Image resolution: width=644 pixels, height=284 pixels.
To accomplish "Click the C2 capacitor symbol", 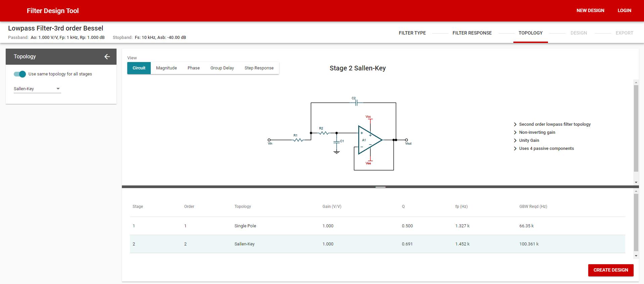I will pyautogui.click(x=356, y=103).
